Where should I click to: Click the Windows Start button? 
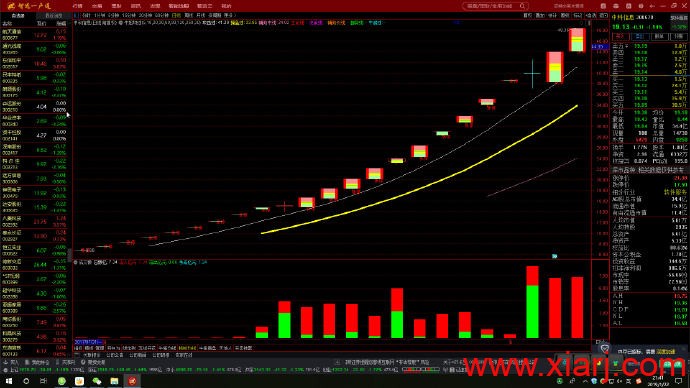[9, 381]
